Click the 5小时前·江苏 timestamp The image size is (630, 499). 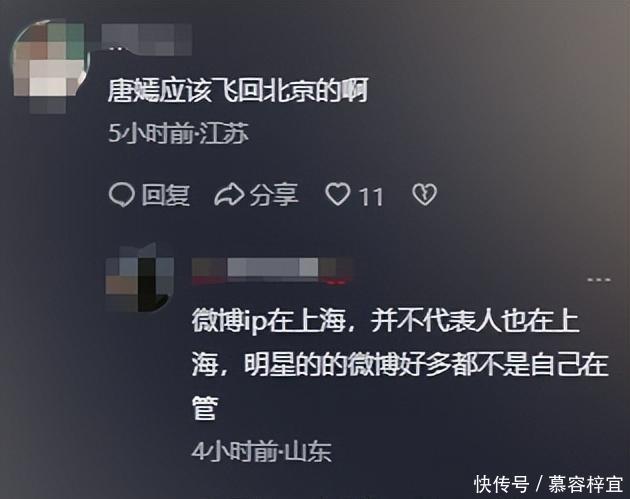(x=178, y=133)
